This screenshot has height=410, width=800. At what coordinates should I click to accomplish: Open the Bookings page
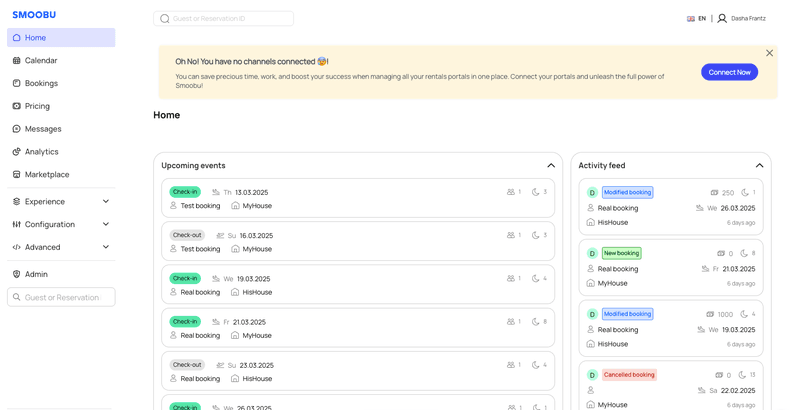pyautogui.click(x=41, y=83)
